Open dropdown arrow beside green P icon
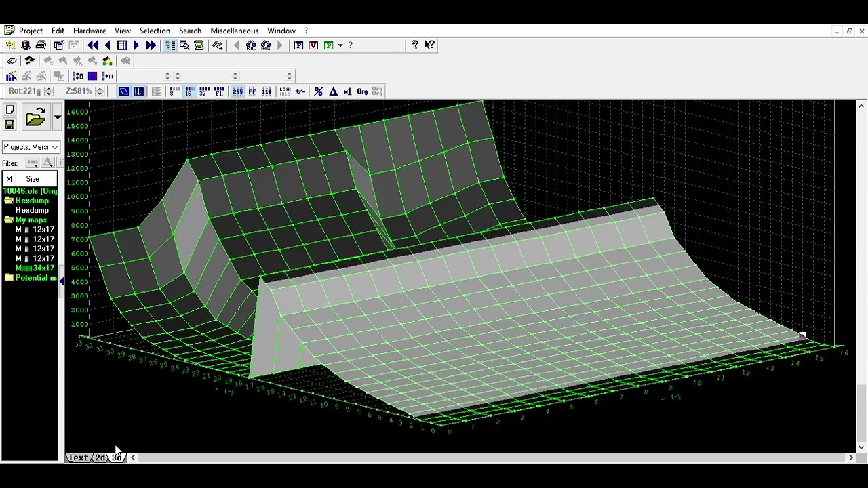Image resolution: width=868 pixels, height=488 pixels. (x=340, y=45)
